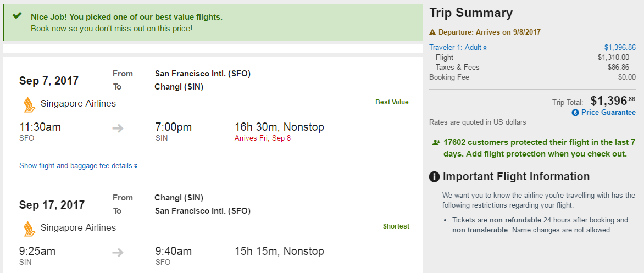Click the customers protected people icon
Viewport: 644px width, 273px height.
436,142
